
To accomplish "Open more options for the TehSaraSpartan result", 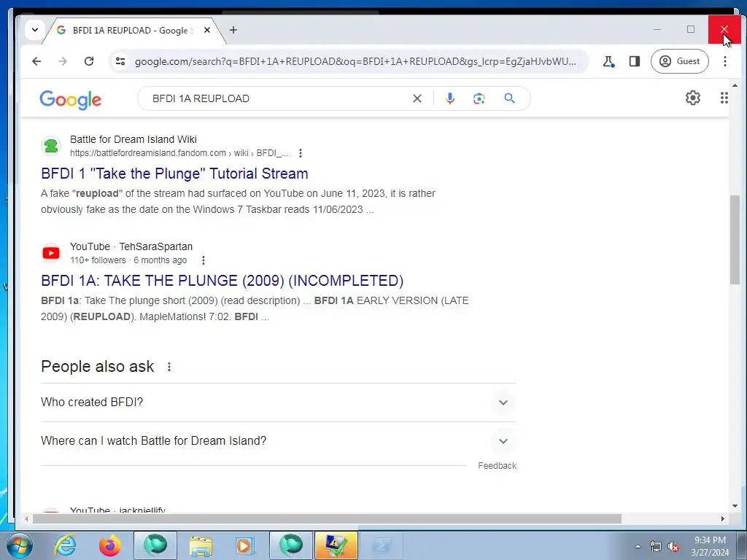I will [x=204, y=260].
